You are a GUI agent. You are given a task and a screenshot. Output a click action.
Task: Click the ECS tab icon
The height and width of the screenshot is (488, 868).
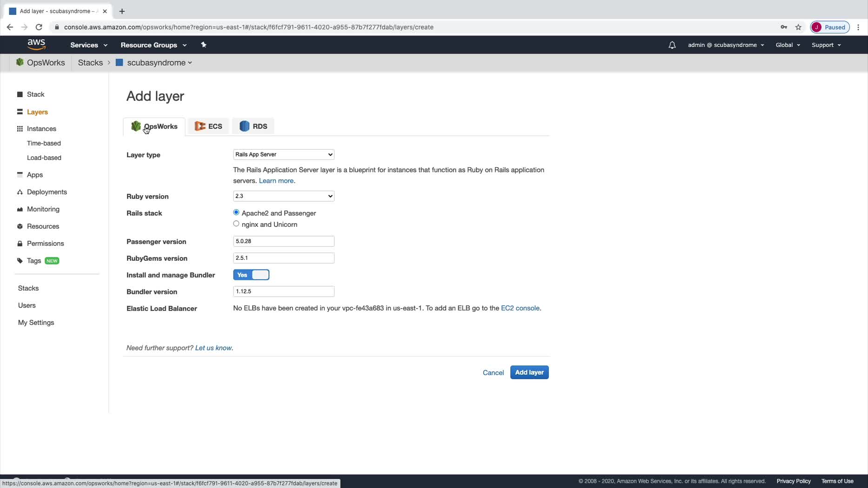[200, 126]
